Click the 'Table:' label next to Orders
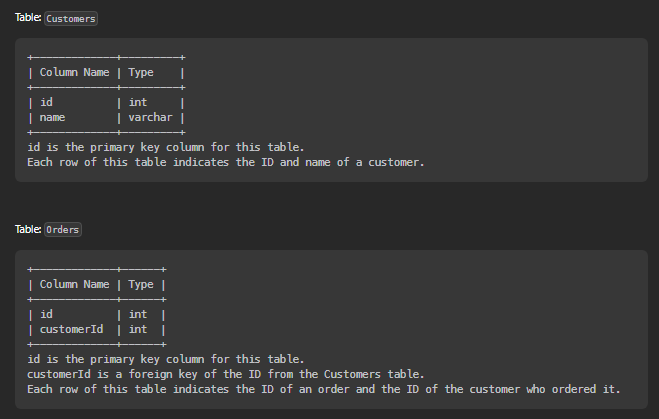 (28, 229)
